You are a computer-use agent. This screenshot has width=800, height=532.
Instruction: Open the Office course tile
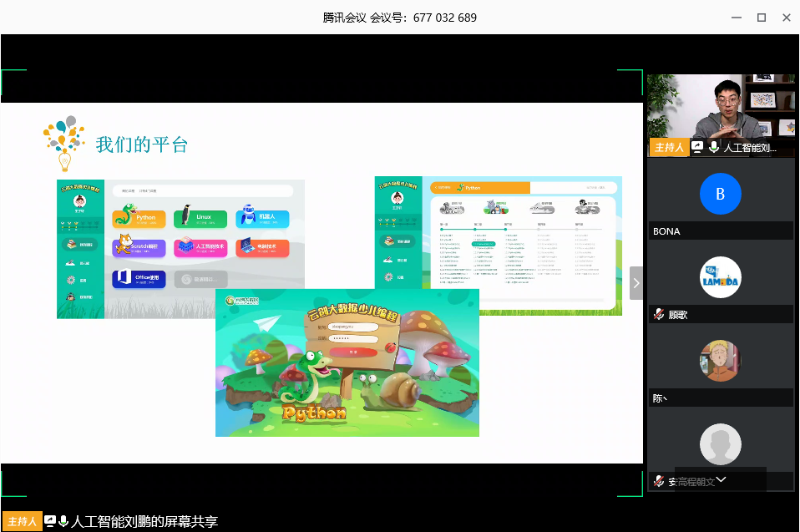[x=124, y=278]
